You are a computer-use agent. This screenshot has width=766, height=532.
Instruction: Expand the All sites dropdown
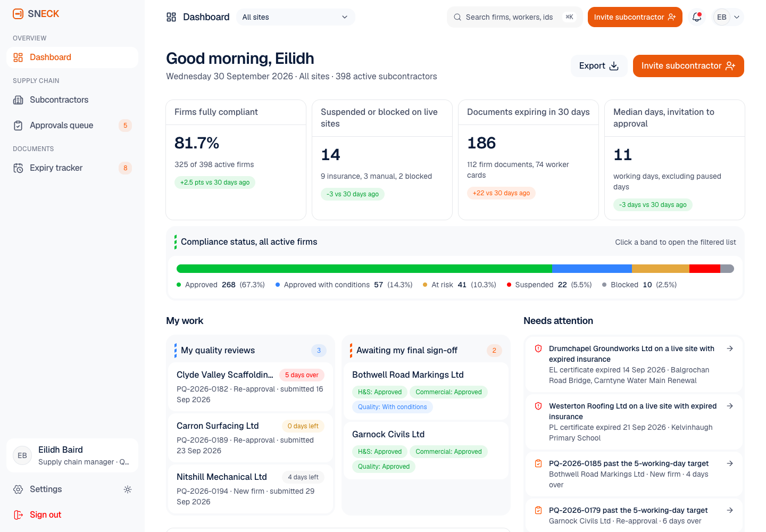tap(295, 17)
